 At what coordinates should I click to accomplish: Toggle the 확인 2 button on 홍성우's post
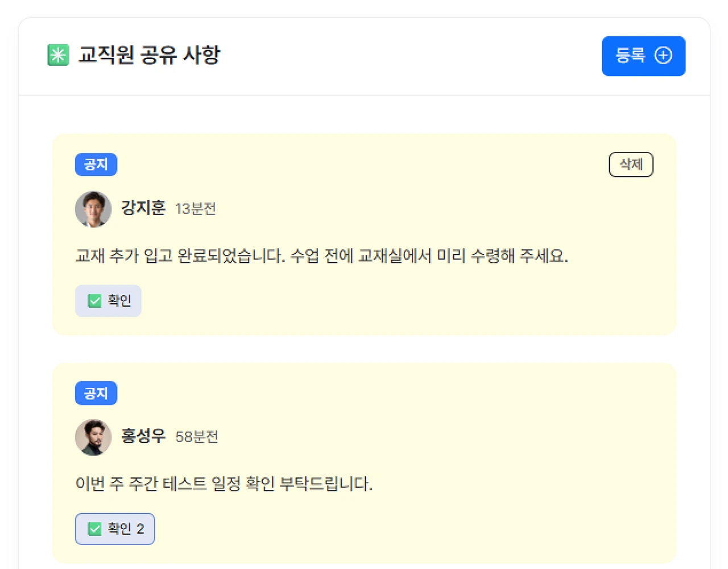click(x=115, y=529)
